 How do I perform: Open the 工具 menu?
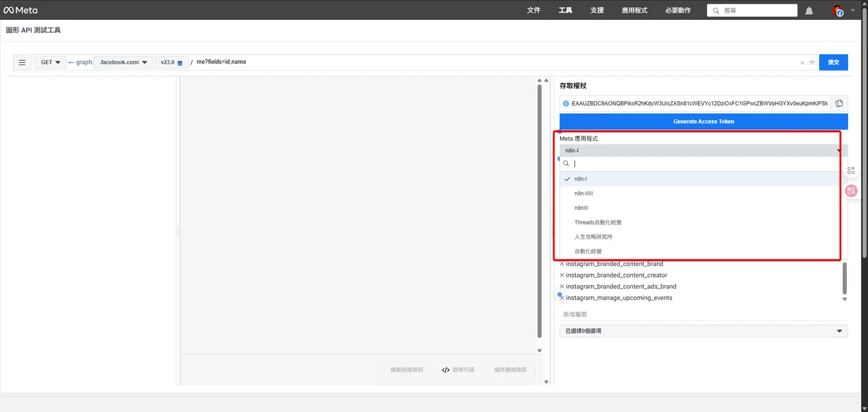point(565,10)
